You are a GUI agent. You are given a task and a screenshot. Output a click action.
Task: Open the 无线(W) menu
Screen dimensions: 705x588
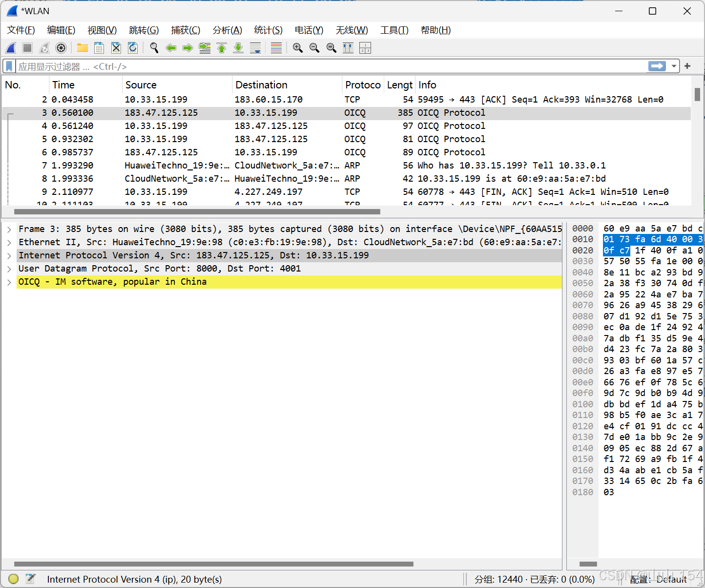(x=352, y=30)
